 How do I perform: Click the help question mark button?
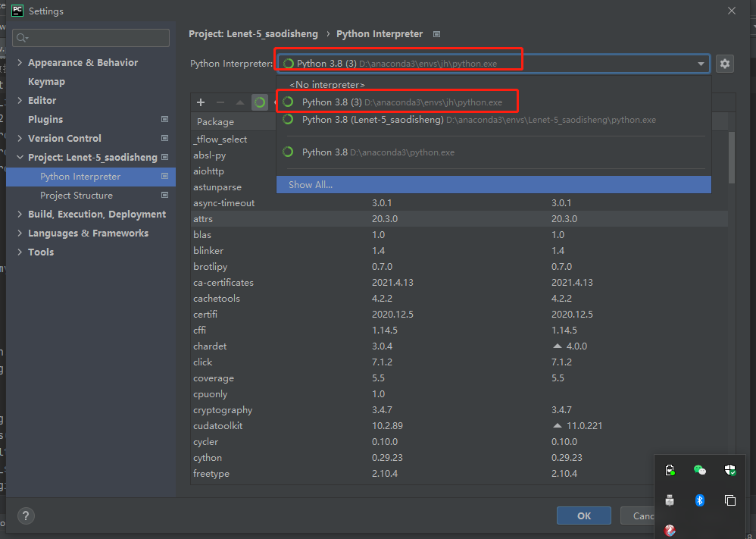click(x=26, y=515)
